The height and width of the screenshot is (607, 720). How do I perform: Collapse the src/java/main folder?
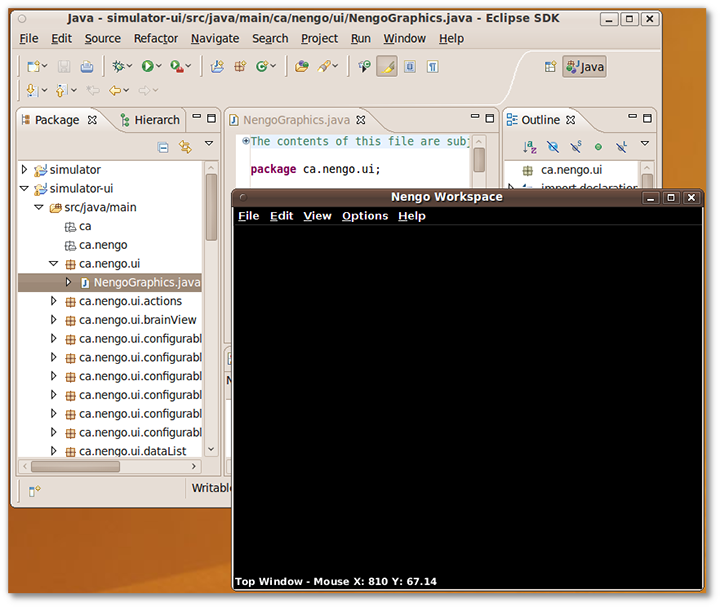tap(39, 208)
